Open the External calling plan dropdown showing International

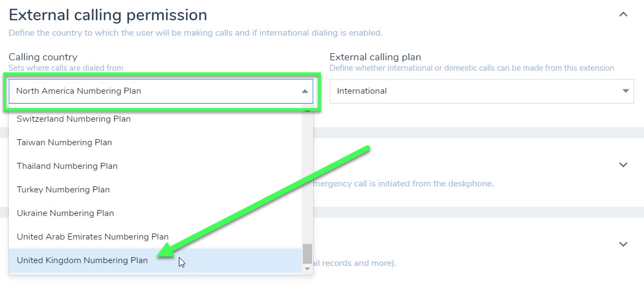(482, 91)
